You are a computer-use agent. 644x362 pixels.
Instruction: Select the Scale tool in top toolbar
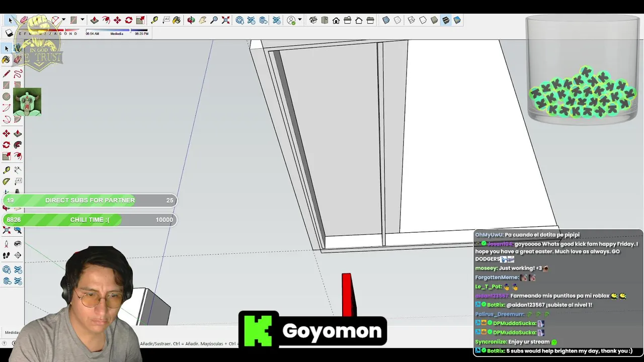[140, 20]
